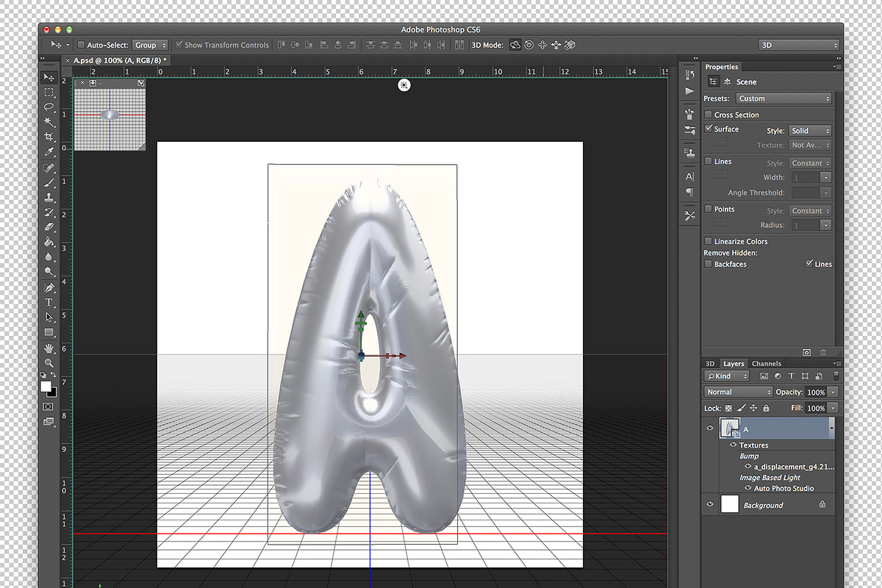Image resolution: width=882 pixels, height=588 pixels.
Task: Open Auto-Select Group dropdown
Action: 151,45
